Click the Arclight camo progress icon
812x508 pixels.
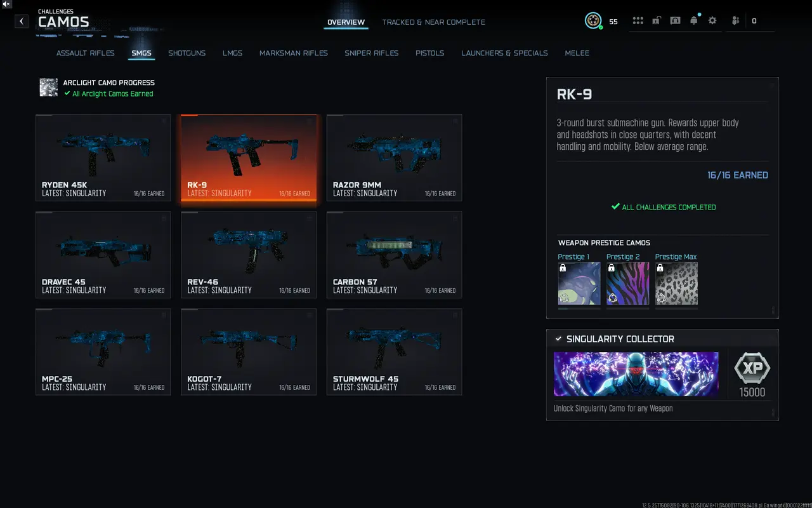49,88
